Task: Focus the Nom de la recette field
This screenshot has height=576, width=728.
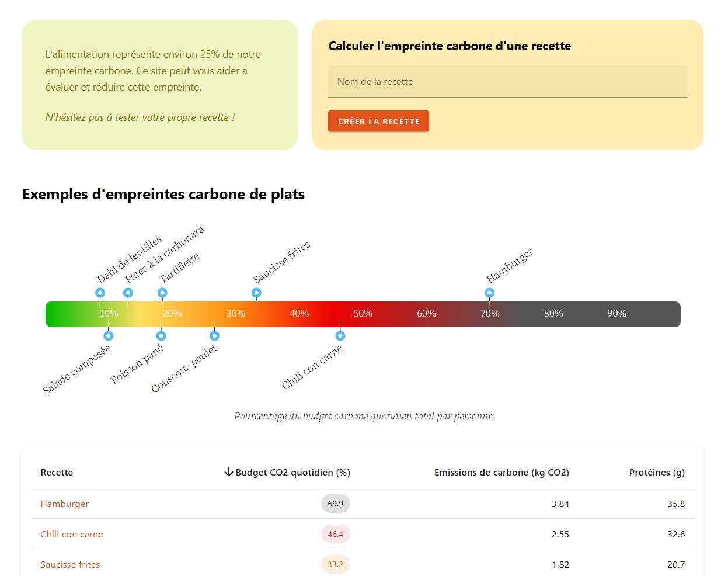Action: 507,82
